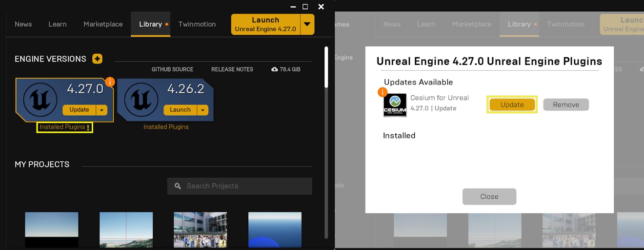This screenshot has width=644, height=250.
Task: Close the Unreal Engine Plugins dialog
Action: pyautogui.click(x=489, y=196)
